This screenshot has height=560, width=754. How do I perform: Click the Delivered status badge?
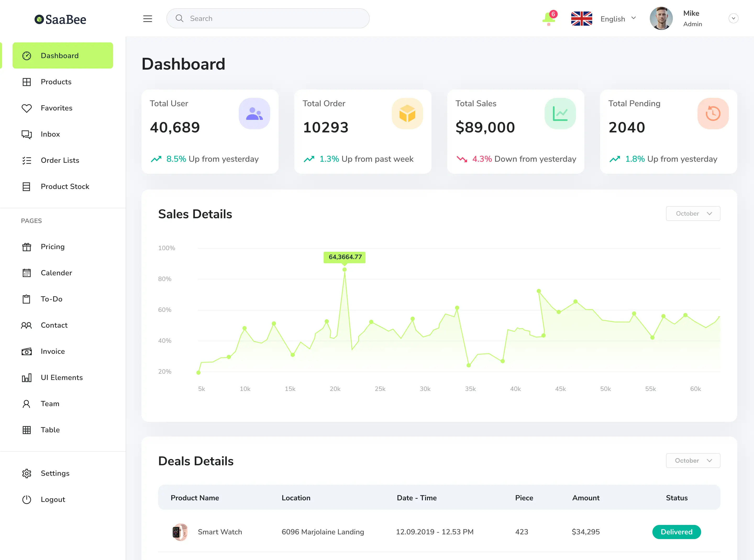676,532
